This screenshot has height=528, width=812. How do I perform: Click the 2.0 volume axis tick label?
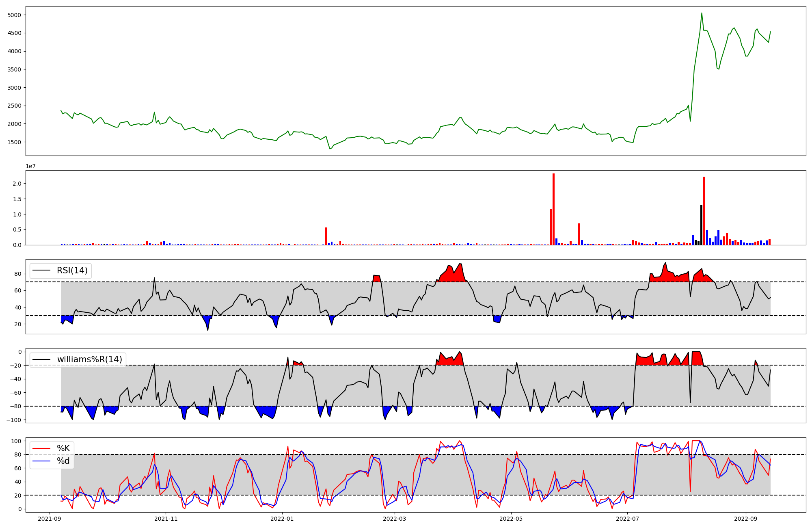point(17,184)
